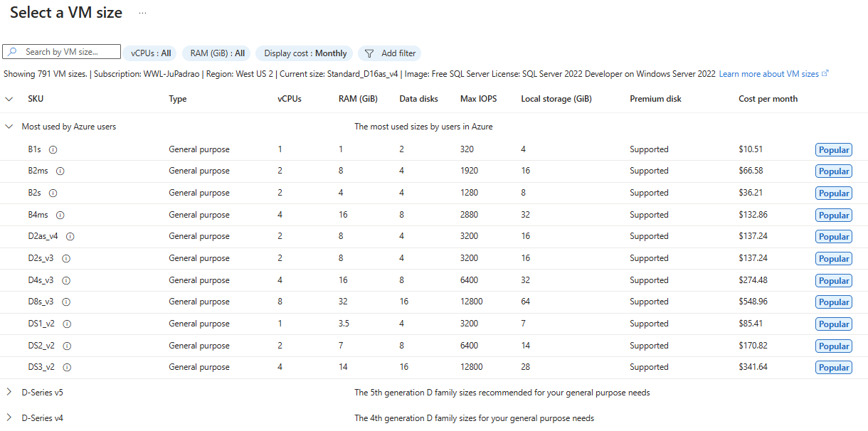
Task: Expand the D-Series v4 section
Action: (9, 418)
